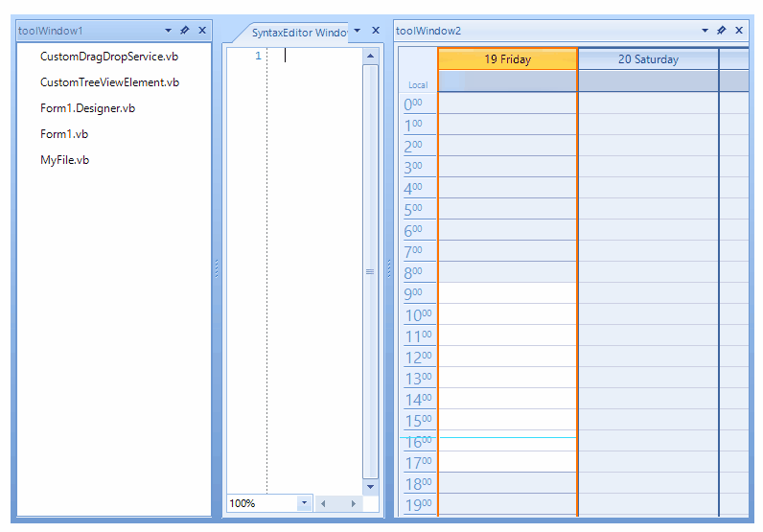Open the SyntaxEditor document list dropdown
The image size is (763, 532).
click(358, 30)
